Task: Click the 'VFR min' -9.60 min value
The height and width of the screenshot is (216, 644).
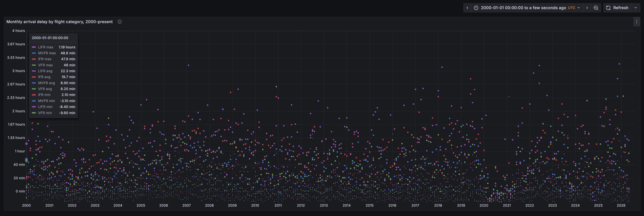Action: tap(67, 113)
